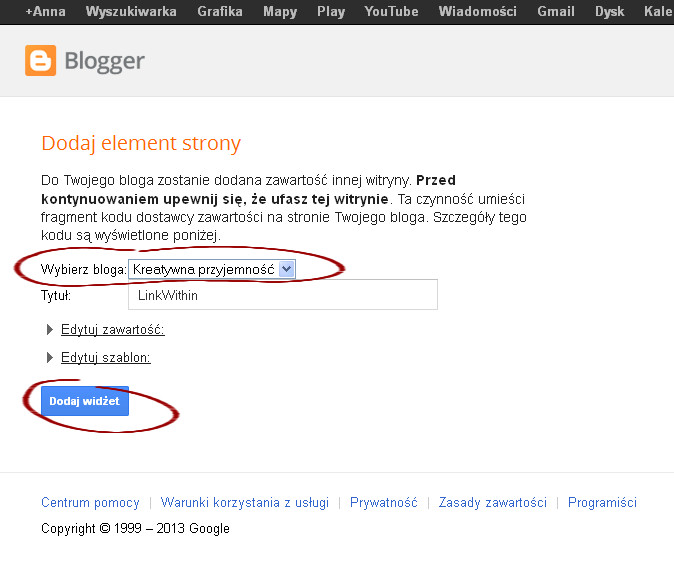
Task: Open the Programiści link
Action: (x=602, y=502)
